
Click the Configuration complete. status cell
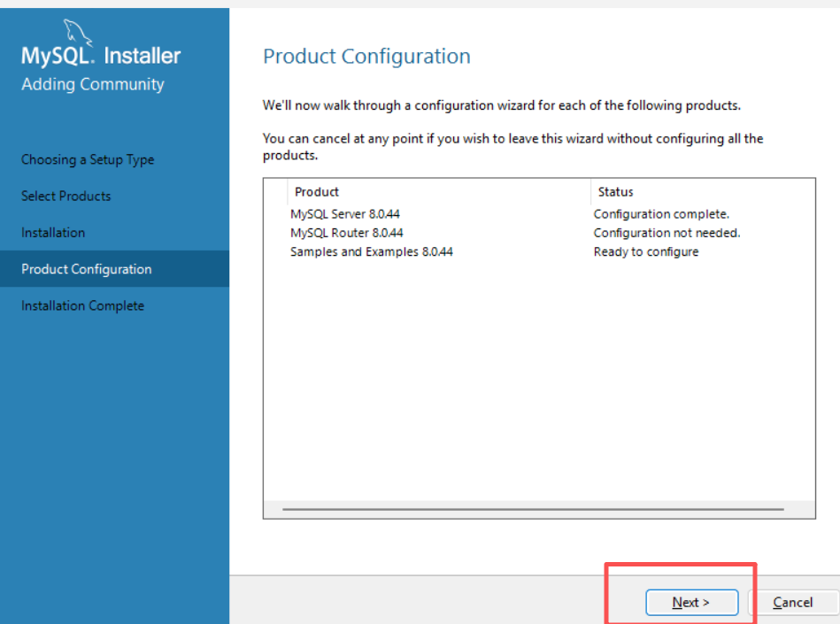[661, 214]
